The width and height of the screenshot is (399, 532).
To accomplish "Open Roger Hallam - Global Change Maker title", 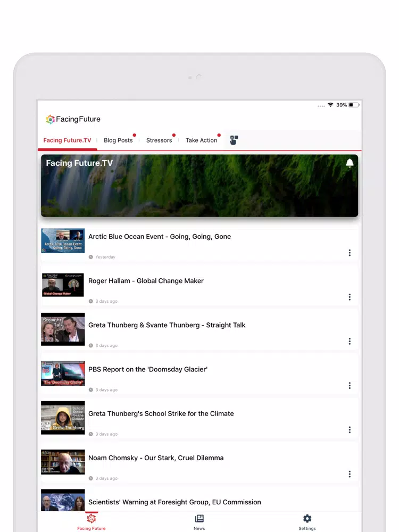I will click(146, 281).
